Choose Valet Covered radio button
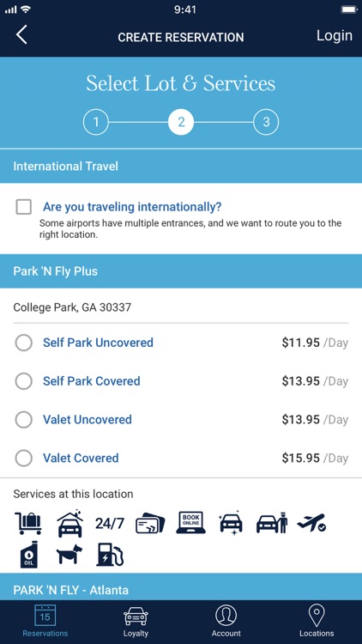Screen dimensions: 362x644 pyautogui.click(x=24, y=458)
